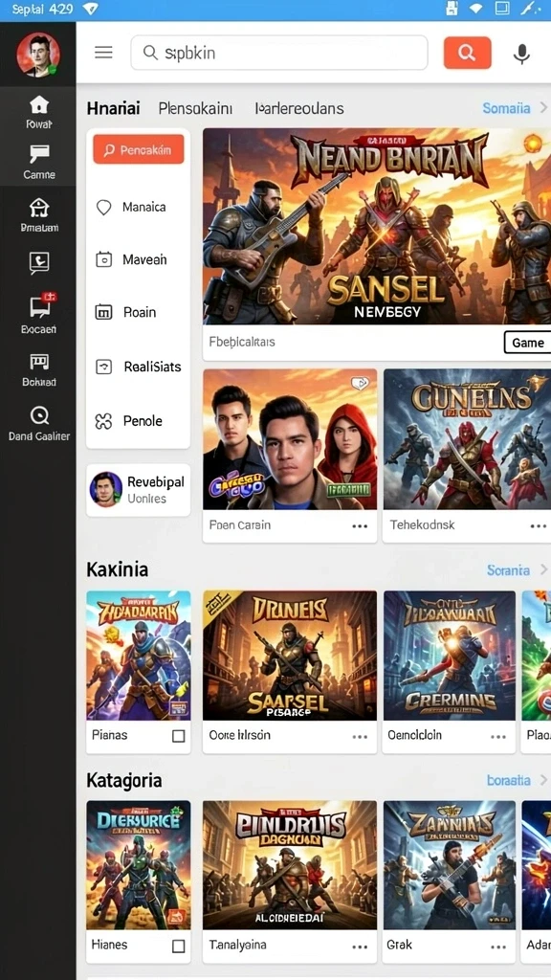Open the unlabeled sidebar chat-box icon
Screen dimensions: 551x980
tap(38, 262)
